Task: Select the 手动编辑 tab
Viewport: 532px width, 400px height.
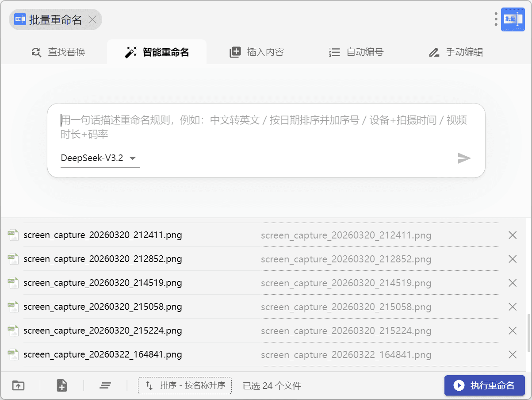Action: [x=455, y=52]
